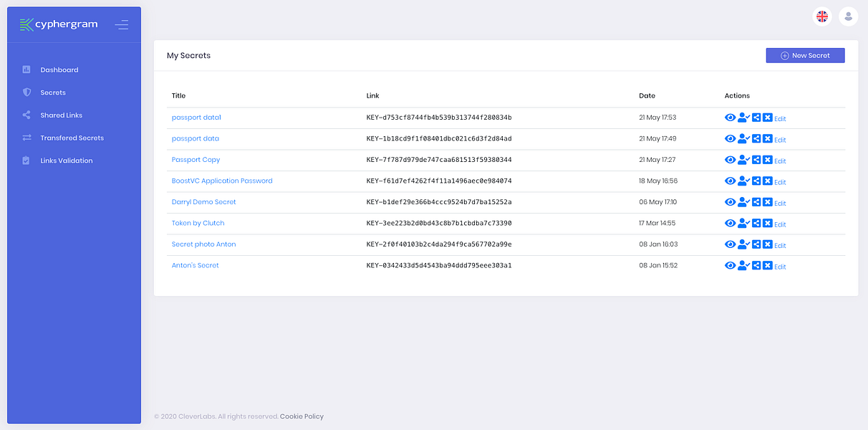Screen dimensions: 868x430
Task: Remove BoostVC Application Password with X icon
Action: click(x=768, y=181)
